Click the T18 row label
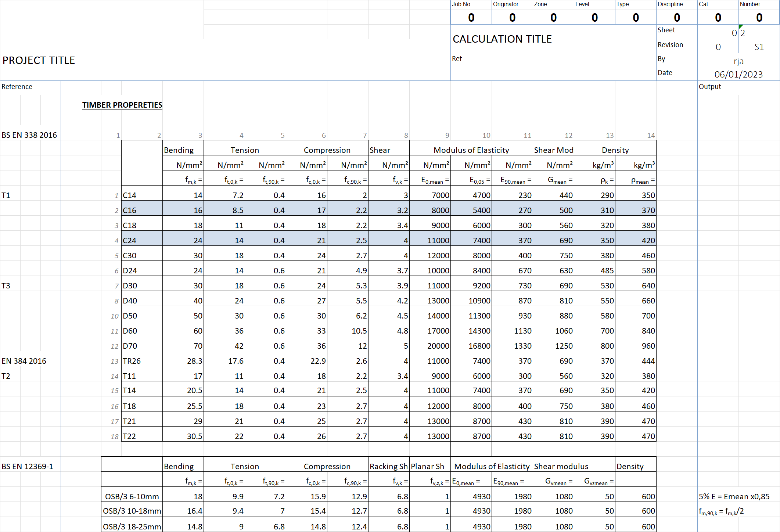The image size is (780, 532). click(142, 406)
